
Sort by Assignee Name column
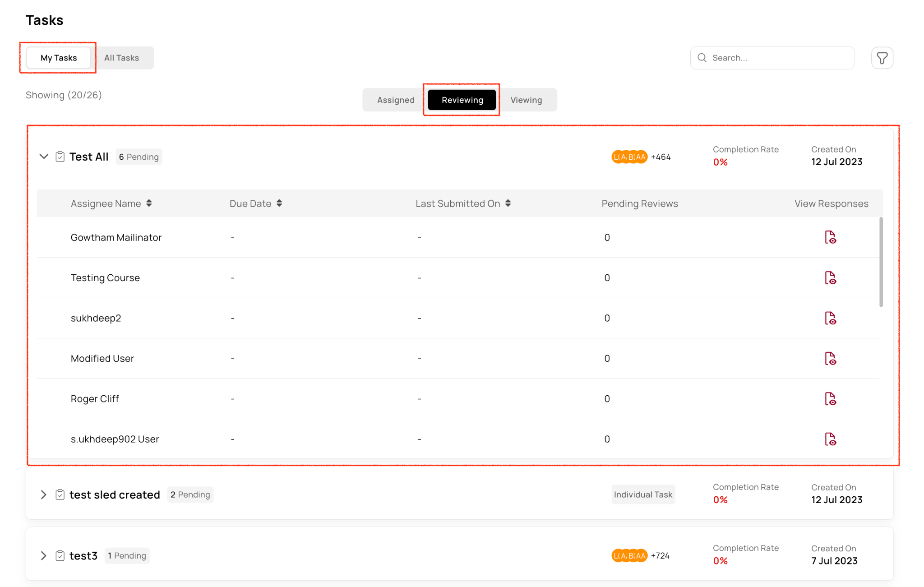point(149,203)
